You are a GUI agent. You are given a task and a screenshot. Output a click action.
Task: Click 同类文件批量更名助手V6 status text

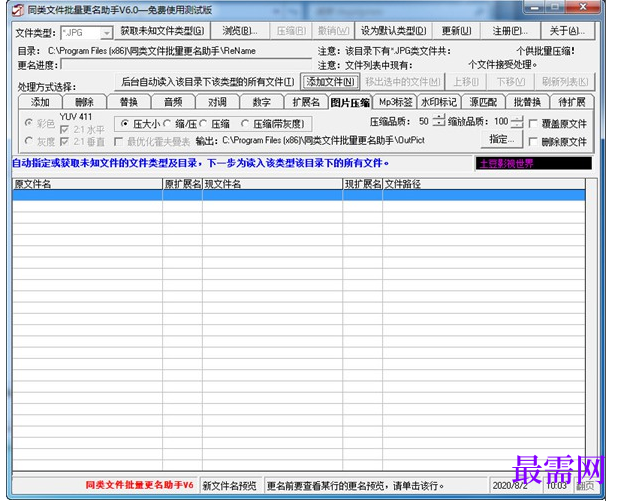click(139, 485)
